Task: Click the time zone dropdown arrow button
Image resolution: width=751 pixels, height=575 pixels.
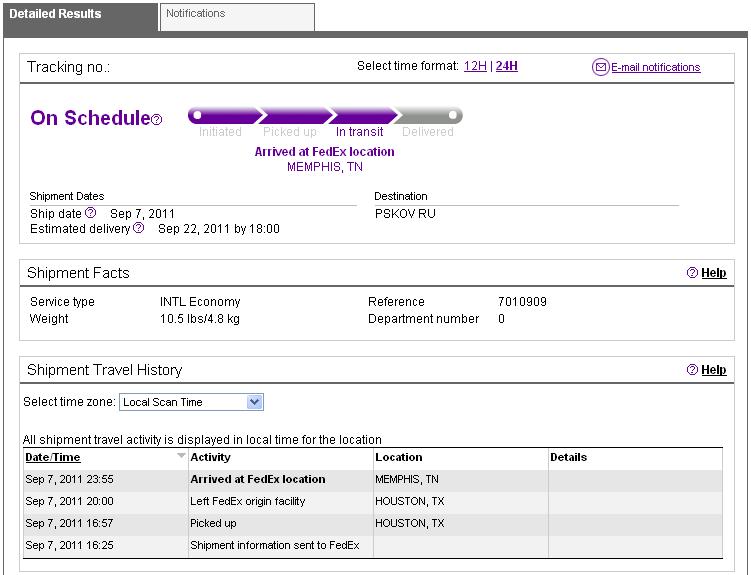Action: (x=254, y=402)
